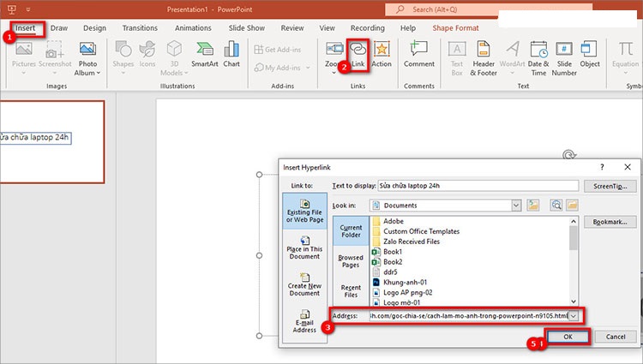Open the Review tab
Screen dimensions: 643x364
pos(292,28)
